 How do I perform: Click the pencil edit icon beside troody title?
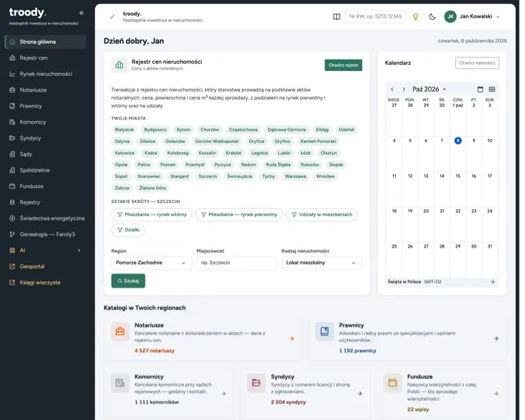[x=113, y=16]
